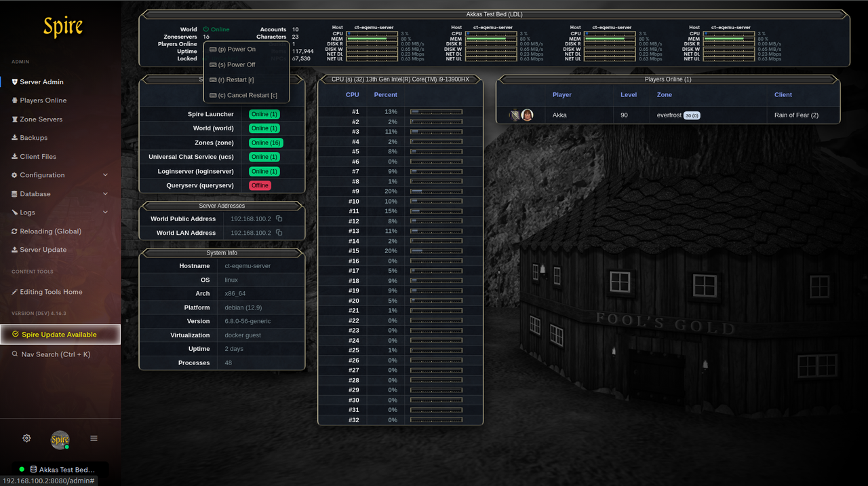
Task: Expand the Logs submenu chevron
Action: coord(105,212)
